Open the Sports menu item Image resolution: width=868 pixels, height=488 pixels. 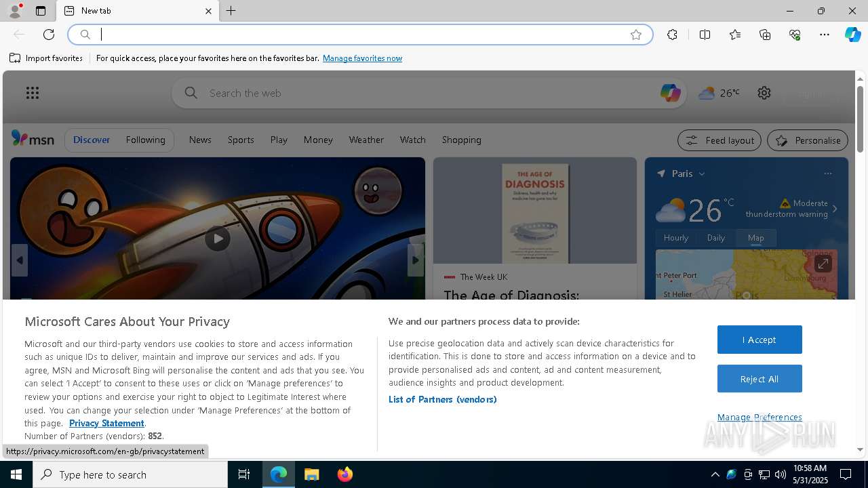pos(241,140)
